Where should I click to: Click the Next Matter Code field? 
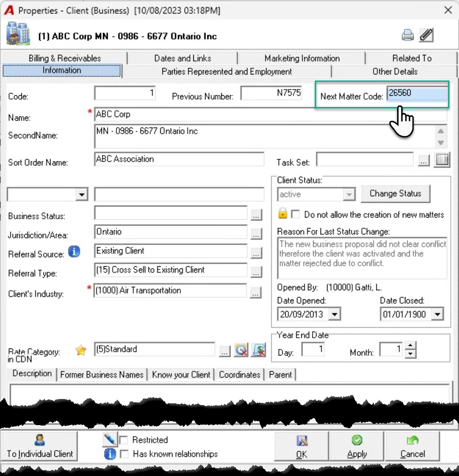pyautogui.click(x=417, y=93)
